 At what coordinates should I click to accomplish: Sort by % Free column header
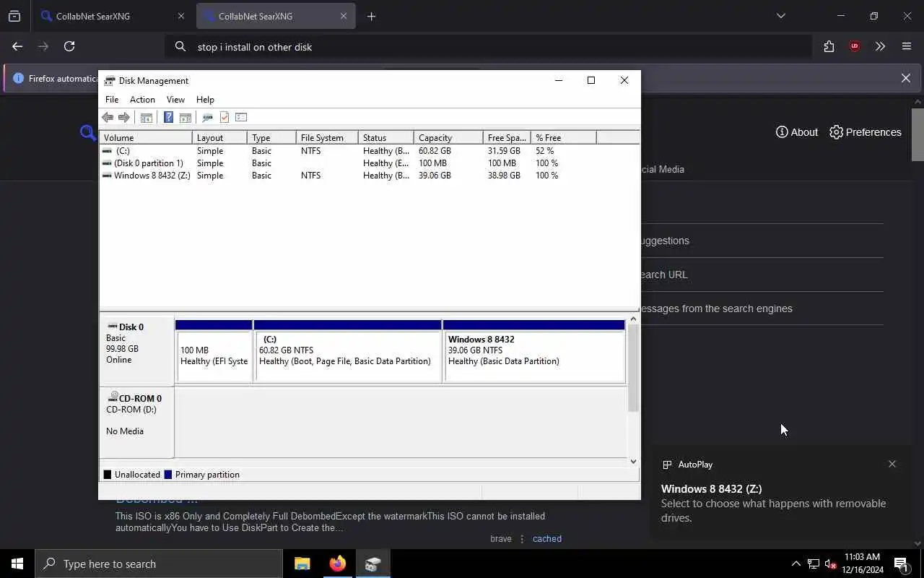[564, 137]
